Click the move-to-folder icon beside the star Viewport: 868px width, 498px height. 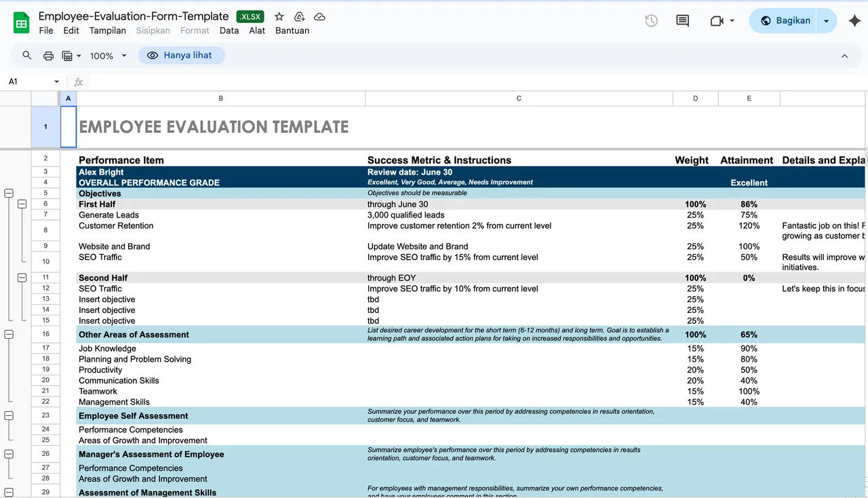pyautogui.click(x=299, y=16)
